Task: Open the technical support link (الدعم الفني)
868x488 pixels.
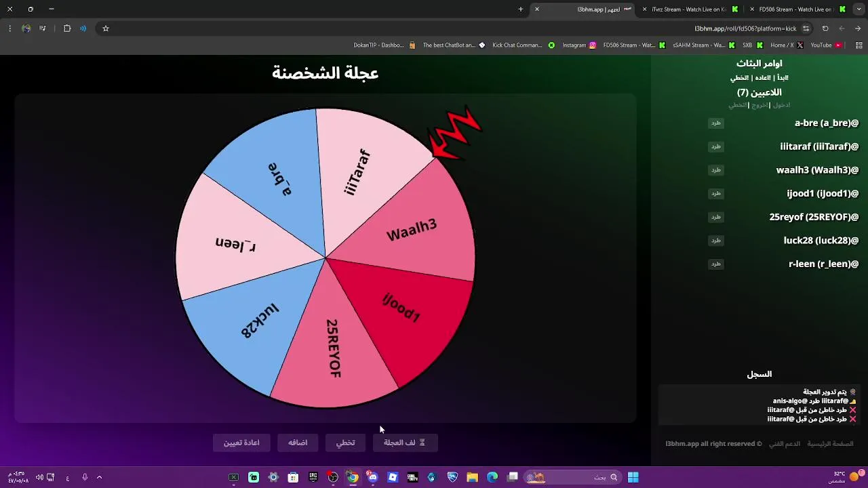Action: tap(785, 444)
